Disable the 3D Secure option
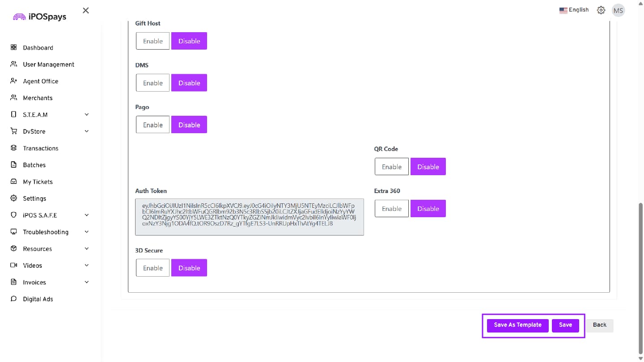This screenshot has height=362, width=644. pyautogui.click(x=189, y=268)
